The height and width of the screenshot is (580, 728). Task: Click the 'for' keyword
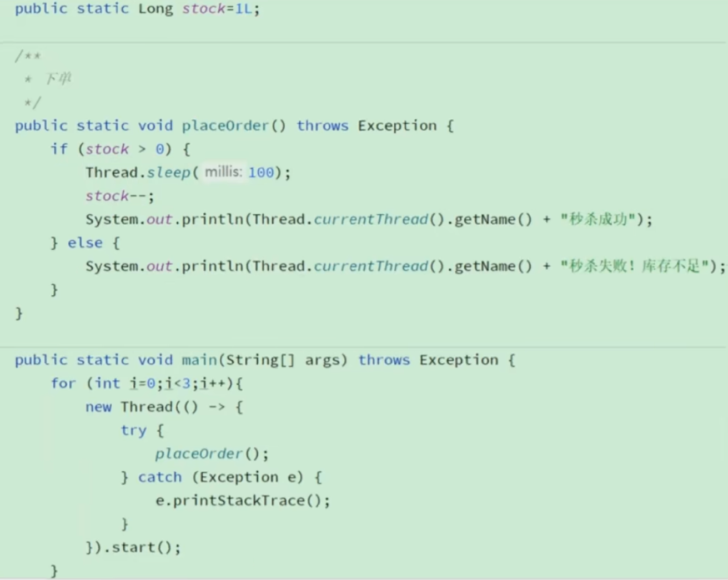(x=63, y=384)
